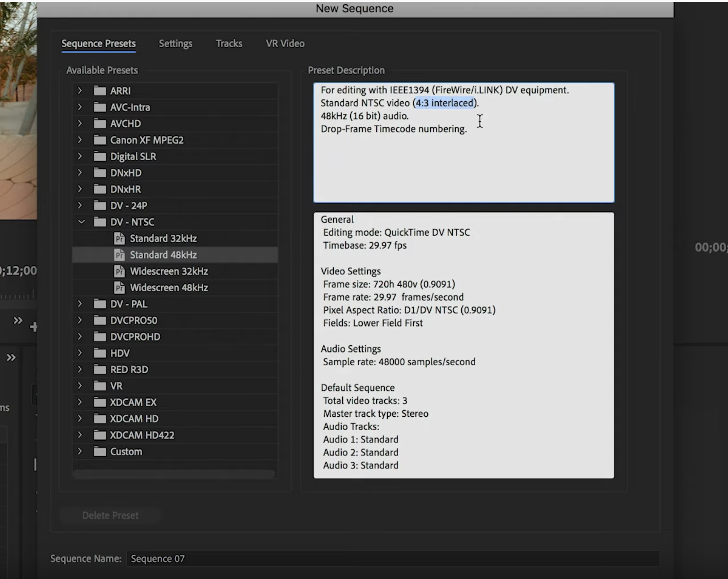Viewport: 728px width, 579px height.
Task: Click upper double-chevron in background panel
Action: 18,321
